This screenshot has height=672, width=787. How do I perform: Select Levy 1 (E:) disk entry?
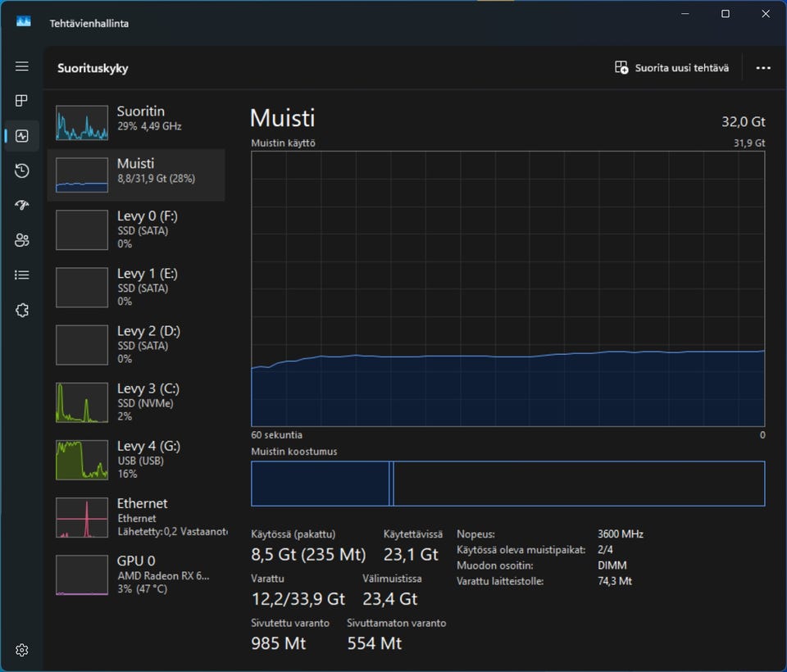click(136, 287)
